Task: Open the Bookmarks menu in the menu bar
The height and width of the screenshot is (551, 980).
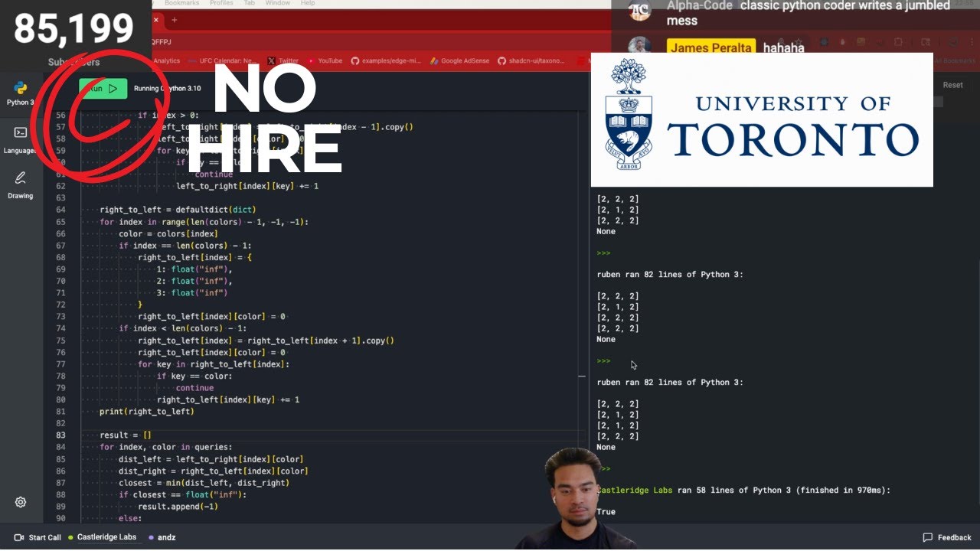Action: pos(181,3)
